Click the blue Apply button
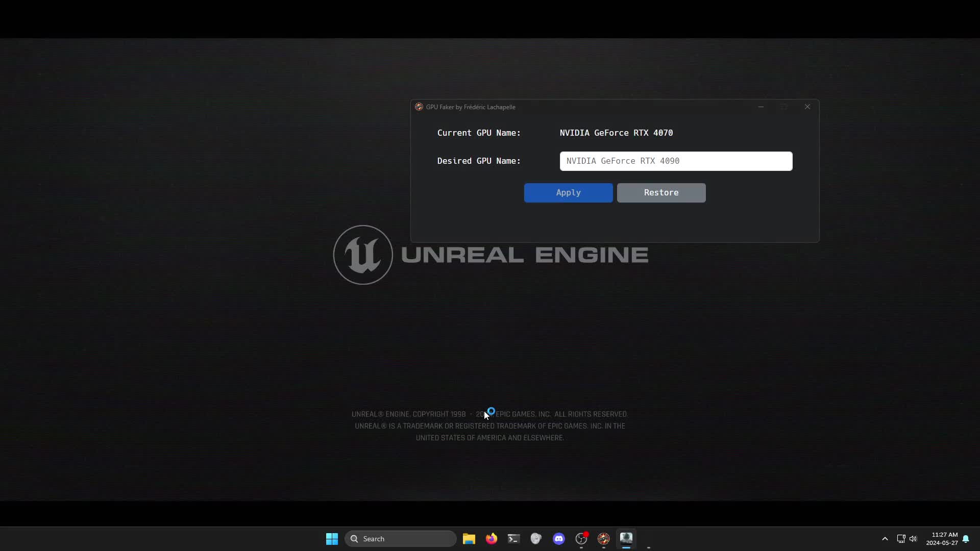The height and width of the screenshot is (551, 980). 568,193
